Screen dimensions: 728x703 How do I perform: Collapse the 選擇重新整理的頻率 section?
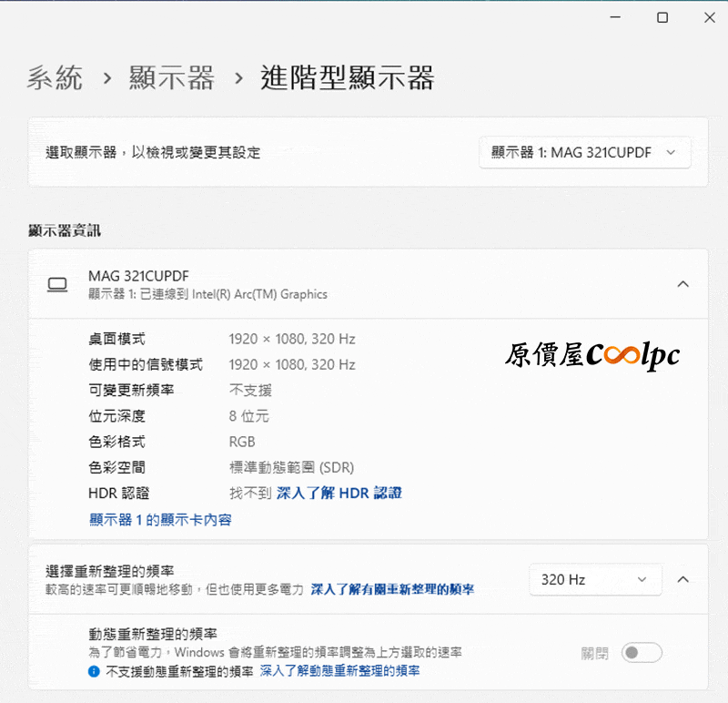683,579
